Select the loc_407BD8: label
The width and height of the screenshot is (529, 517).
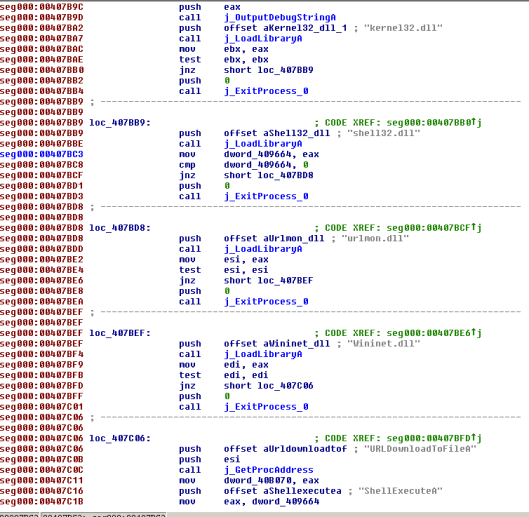[x=120, y=228]
